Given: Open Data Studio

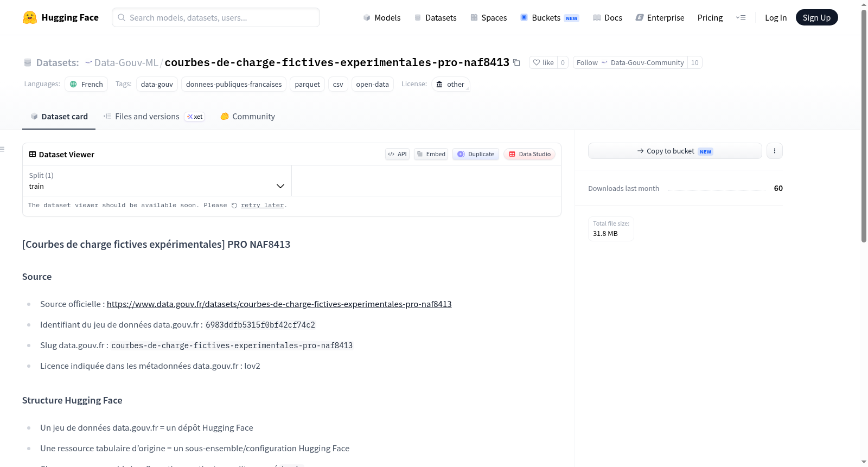Looking at the screenshot, I should [x=529, y=154].
